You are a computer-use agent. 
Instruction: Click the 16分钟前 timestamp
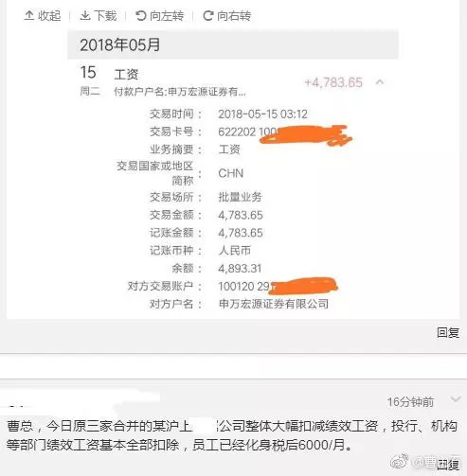coord(410,402)
